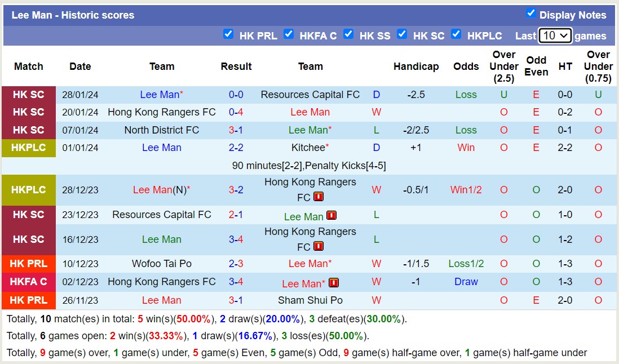Toggle the HK SS checkbox
The width and height of the screenshot is (619, 364).
[348, 34]
